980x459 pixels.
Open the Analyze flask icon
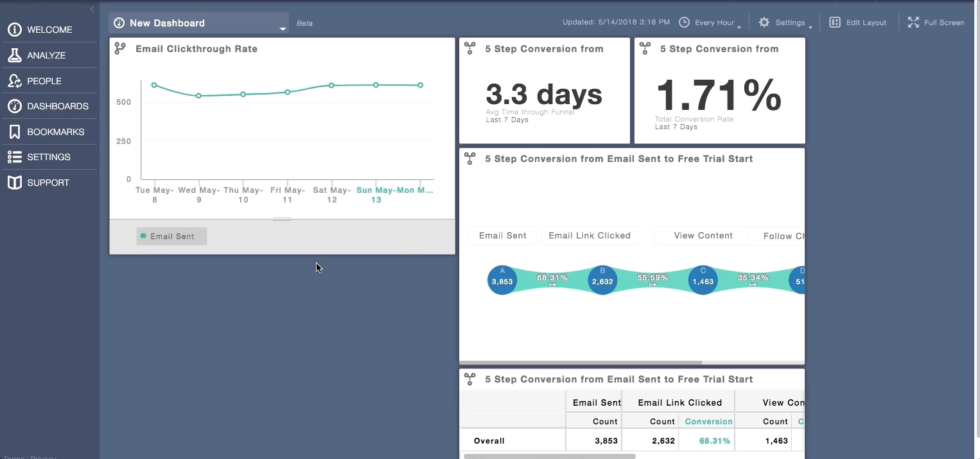15,55
